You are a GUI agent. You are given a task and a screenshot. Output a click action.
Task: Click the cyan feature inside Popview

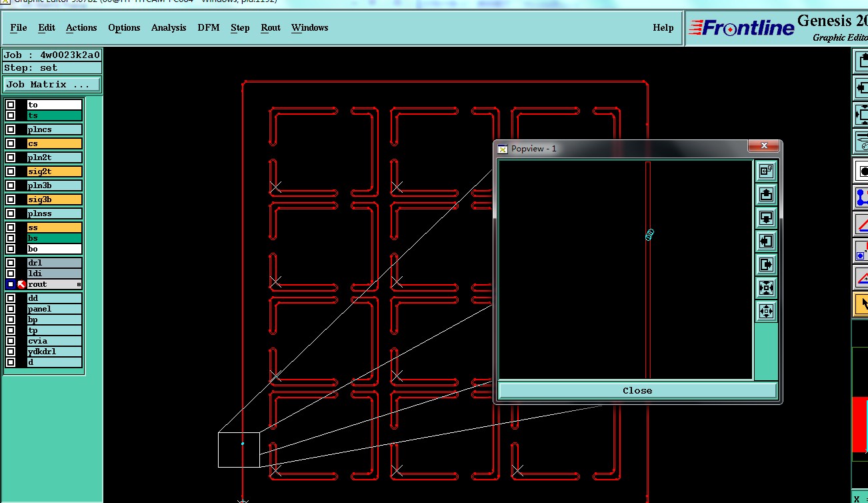650,234
